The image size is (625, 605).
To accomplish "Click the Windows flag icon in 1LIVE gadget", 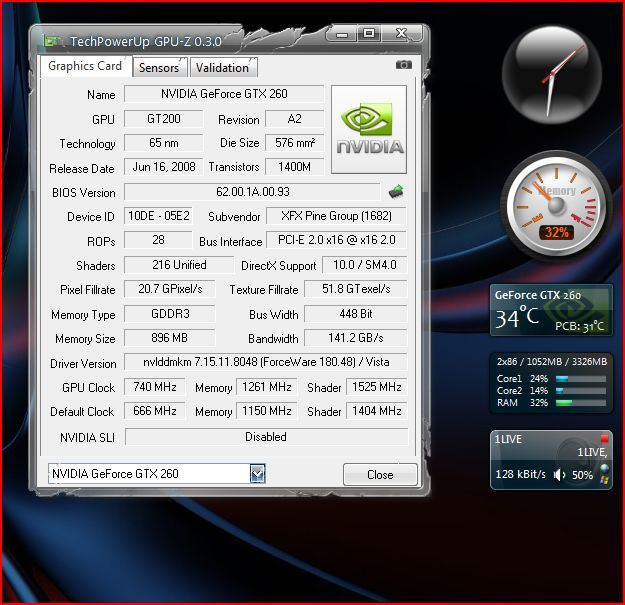I will tap(604, 480).
